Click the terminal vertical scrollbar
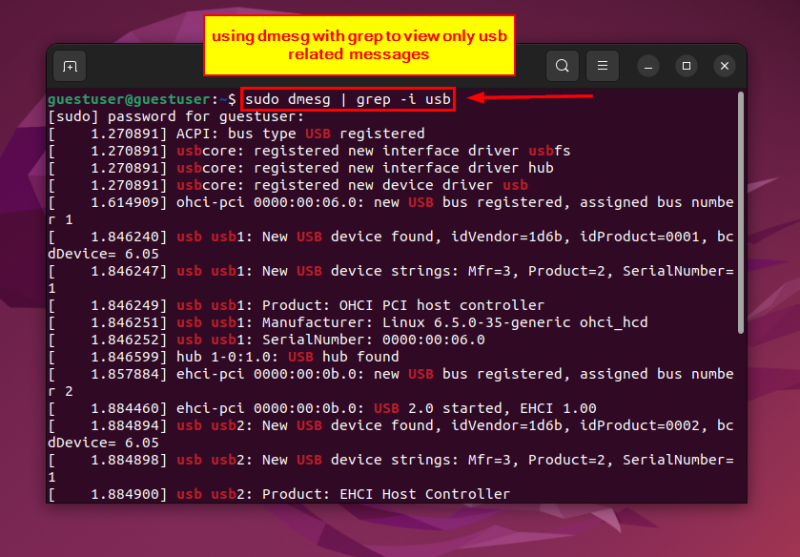Viewport: 800px width, 557px height. (x=741, y=213)
